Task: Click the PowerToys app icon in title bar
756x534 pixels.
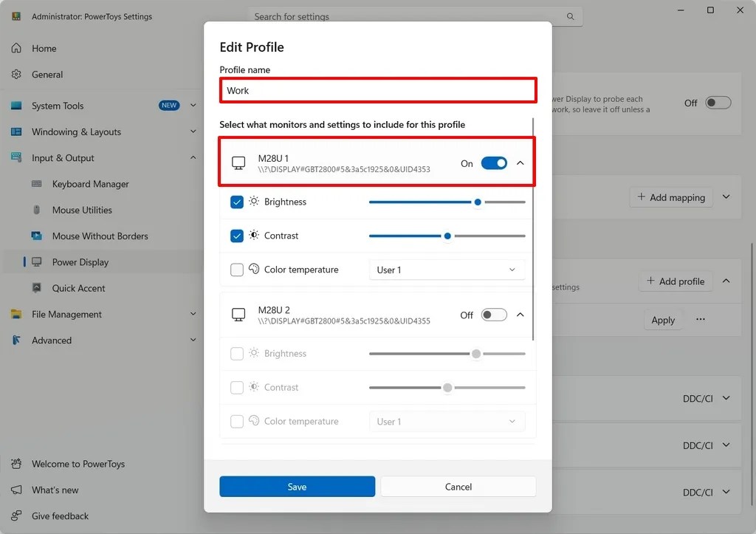Action: click(x=16, y=16)
